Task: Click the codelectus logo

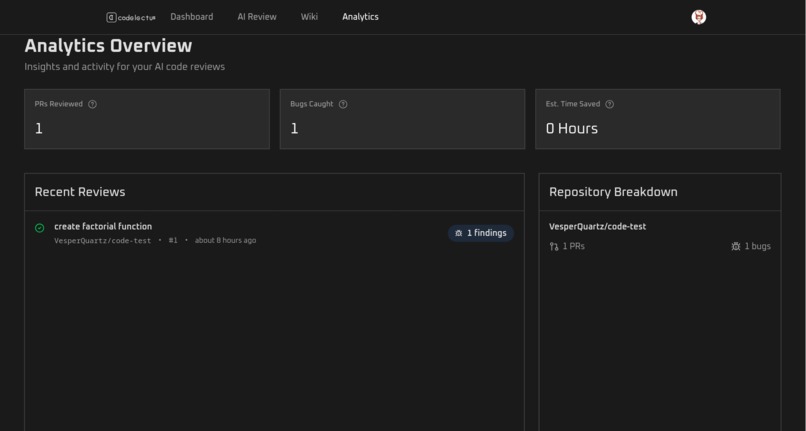Action: tap(131, 17)
